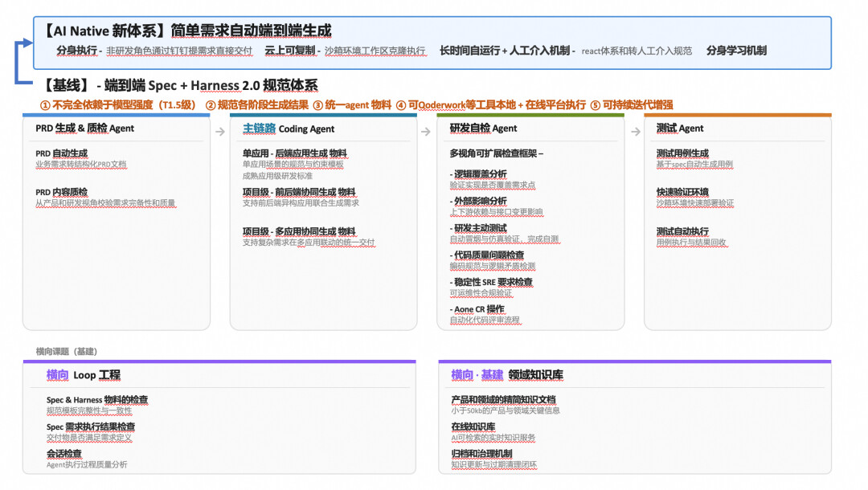Click '业务需求转结构化PRD文档' text

(x=81, y=164)
